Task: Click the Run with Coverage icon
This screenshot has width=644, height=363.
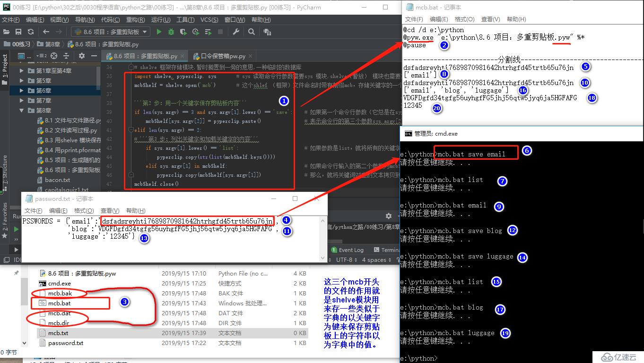Action: click(183, 32)
